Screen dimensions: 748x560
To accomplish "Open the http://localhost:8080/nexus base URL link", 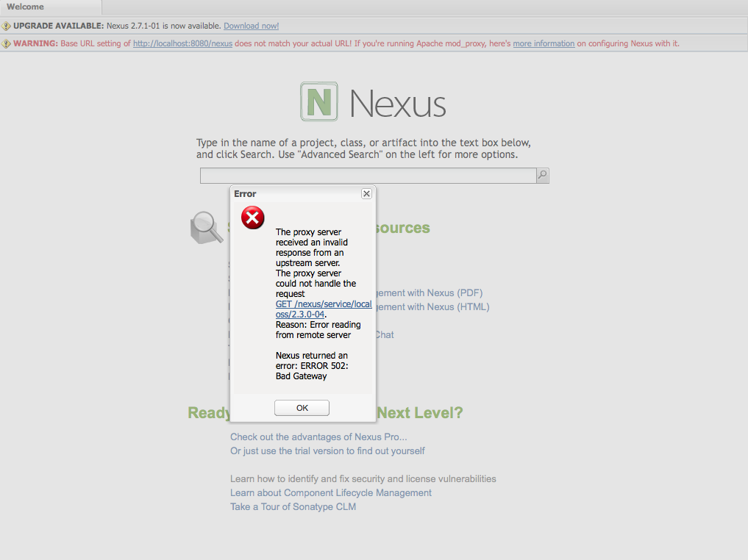I will [182, 43].
